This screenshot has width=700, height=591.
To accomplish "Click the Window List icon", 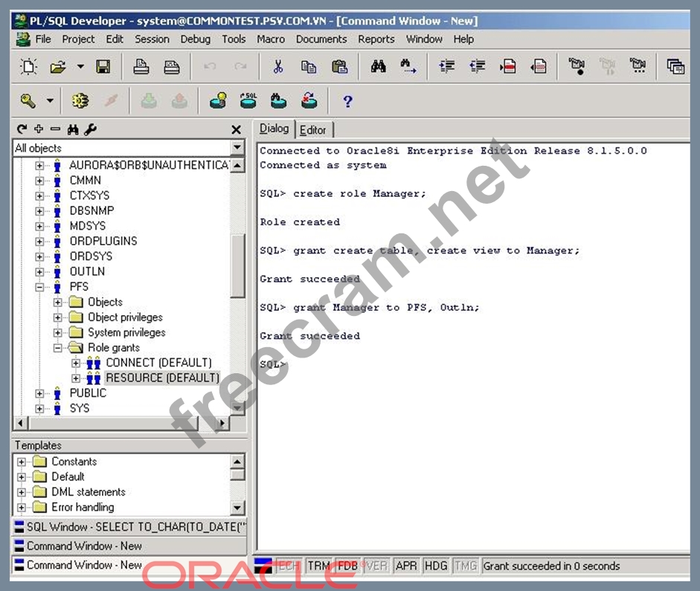I will pos(675,66).
